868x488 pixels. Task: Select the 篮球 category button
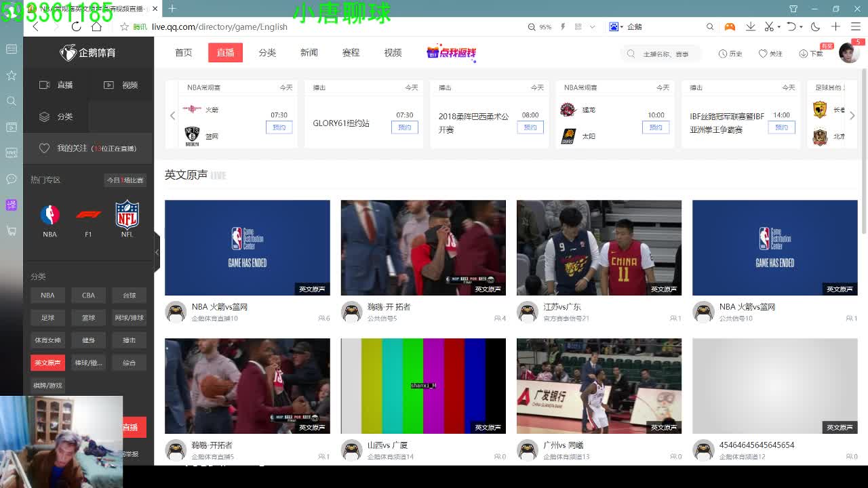tap(88, 317)
